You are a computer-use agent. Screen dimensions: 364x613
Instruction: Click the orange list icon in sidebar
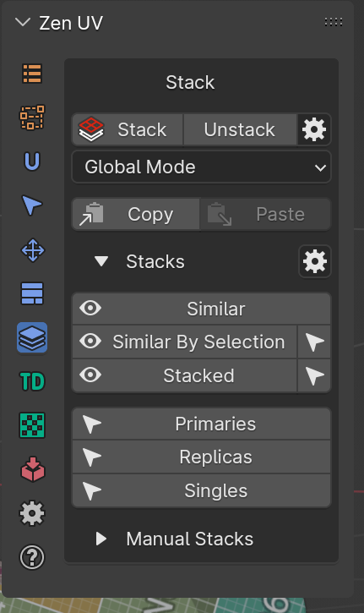coord(32,74)
